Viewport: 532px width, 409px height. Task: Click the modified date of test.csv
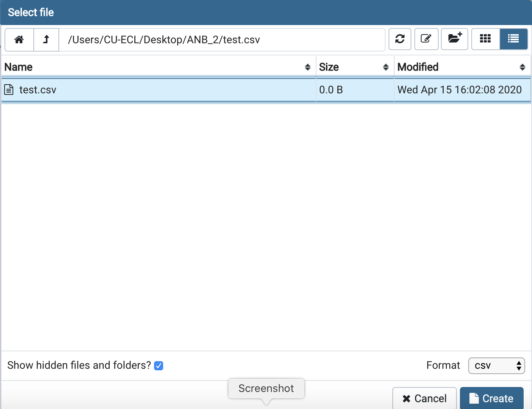coord(459,90)
